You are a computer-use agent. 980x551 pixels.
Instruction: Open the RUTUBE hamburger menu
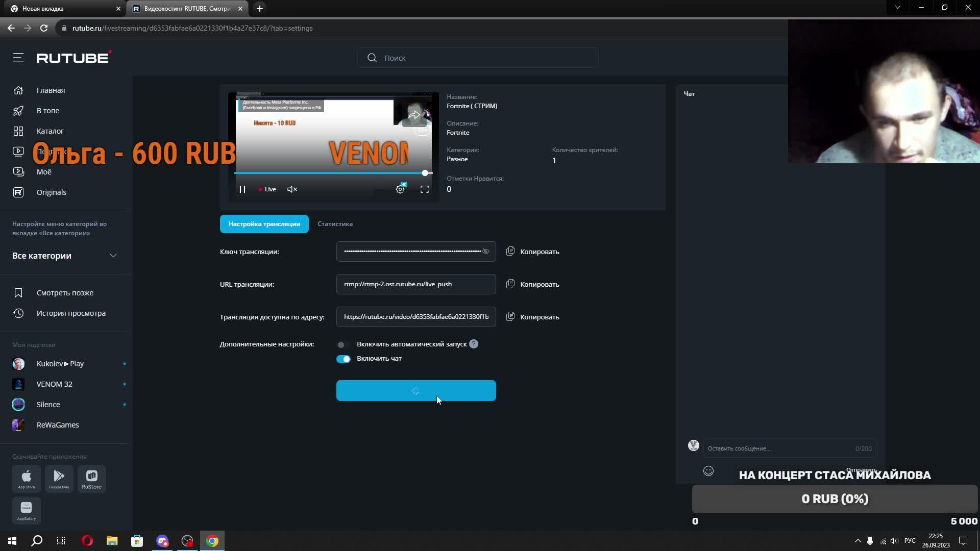(x=18, y=58)
